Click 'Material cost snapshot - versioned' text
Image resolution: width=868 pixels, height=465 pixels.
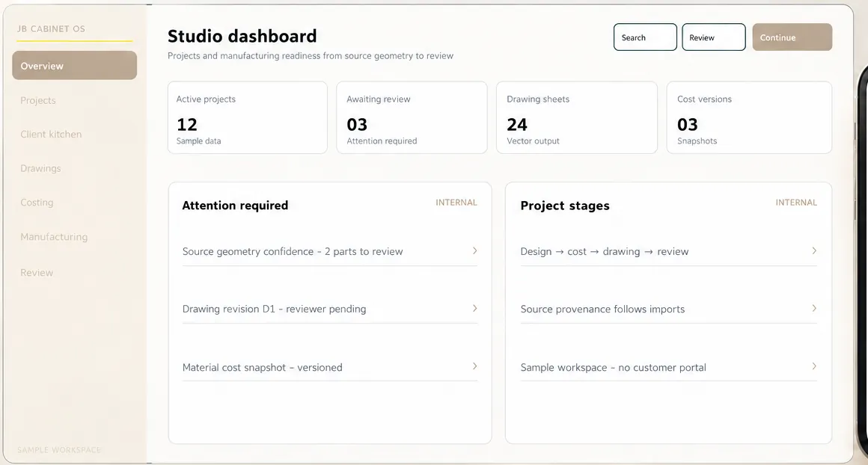coord(263,368)
